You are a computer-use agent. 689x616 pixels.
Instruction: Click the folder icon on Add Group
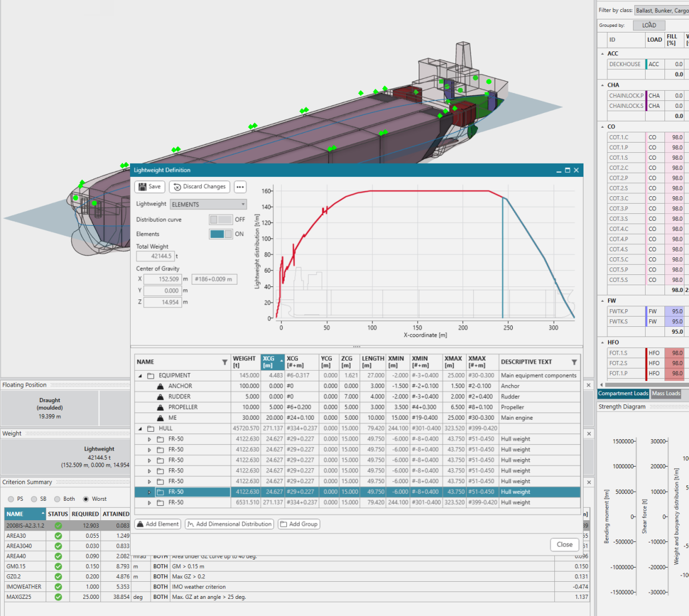click(x=282, y=524)
